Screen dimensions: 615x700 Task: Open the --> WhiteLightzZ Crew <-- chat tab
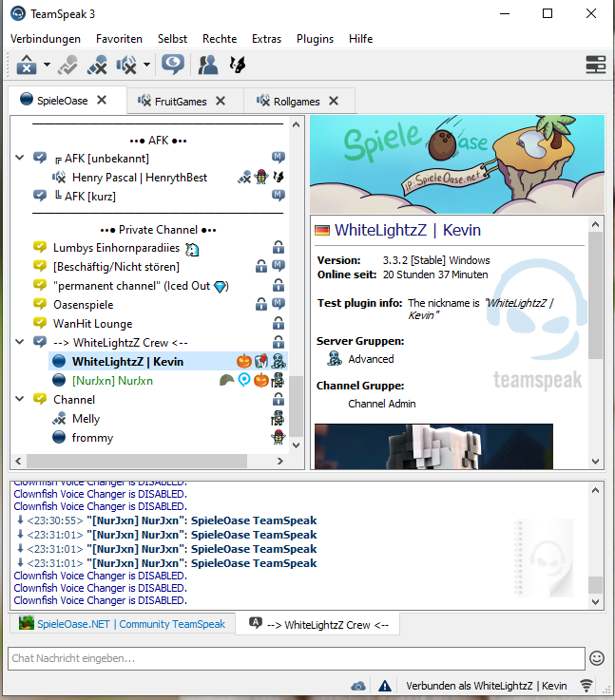[x=318, y=624]
